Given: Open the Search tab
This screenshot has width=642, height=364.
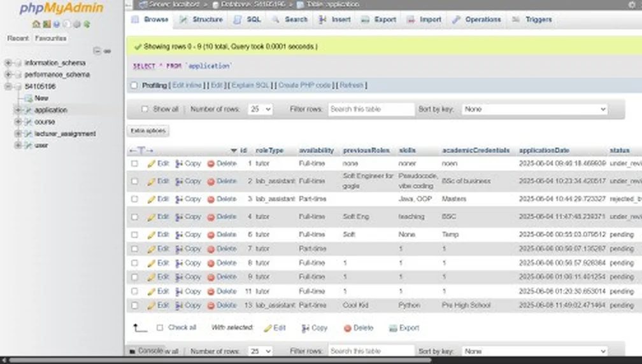Looking at the screenshot, I should (290, 19).
